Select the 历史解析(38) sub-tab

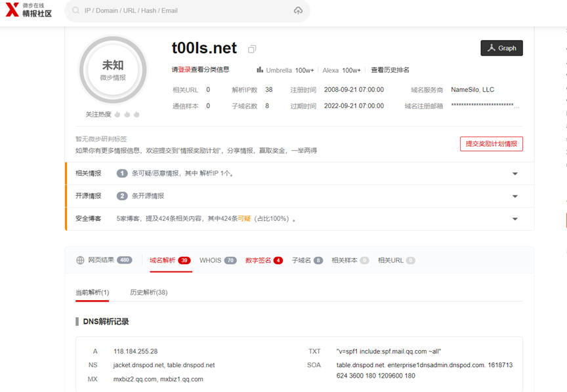148,292
